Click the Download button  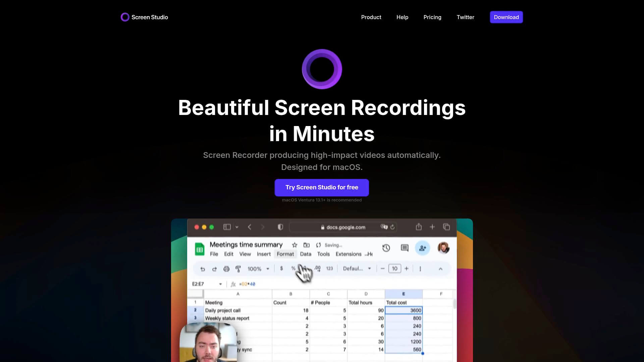tap(506, 17)
